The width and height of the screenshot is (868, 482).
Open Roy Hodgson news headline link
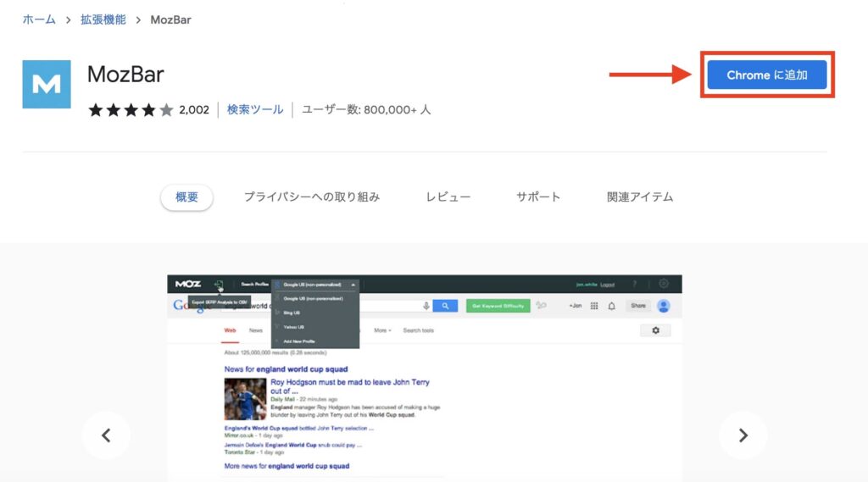pos(350,386)
